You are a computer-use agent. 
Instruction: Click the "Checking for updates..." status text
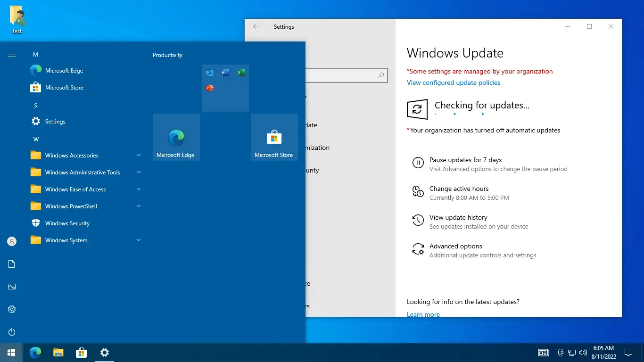click(x=482, y=106)
